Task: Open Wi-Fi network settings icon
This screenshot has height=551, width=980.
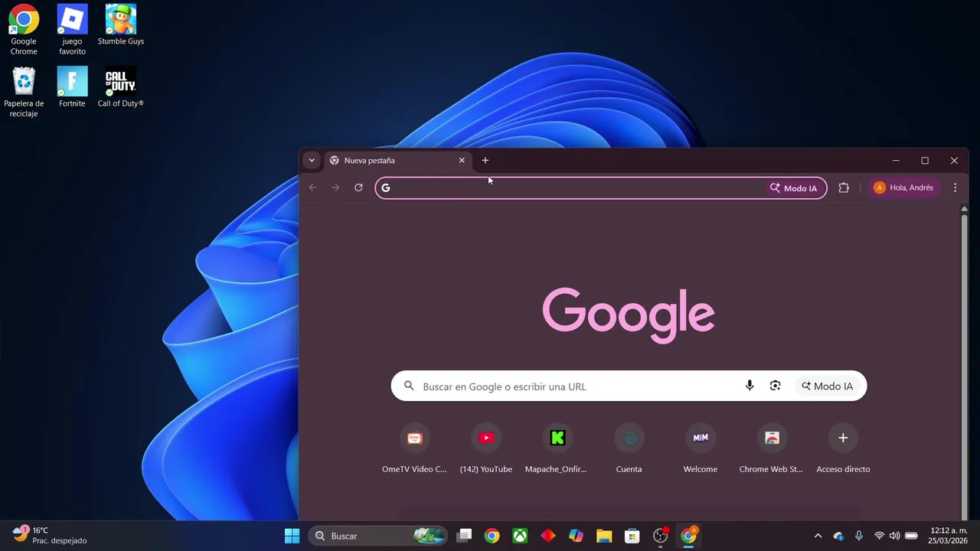Action: point(879,536)
